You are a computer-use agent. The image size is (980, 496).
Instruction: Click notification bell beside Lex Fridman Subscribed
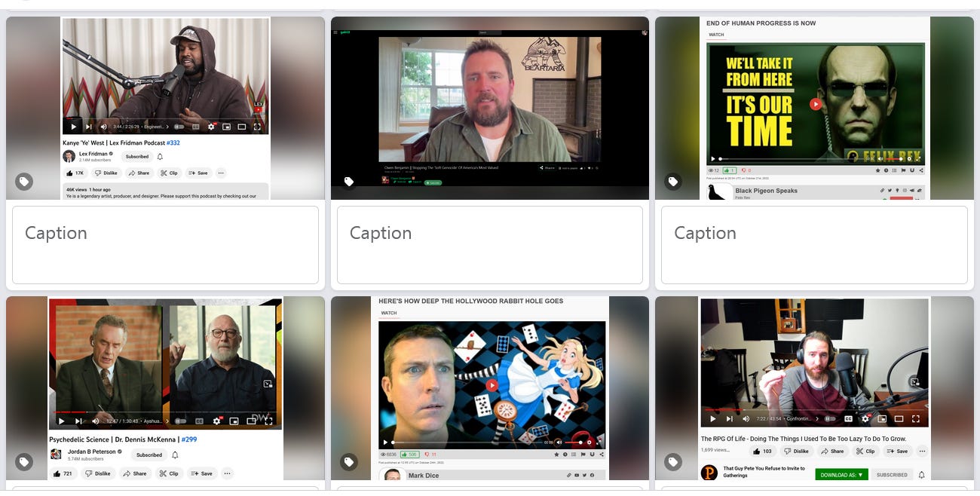pyautogui.click(x=160, y=157)
